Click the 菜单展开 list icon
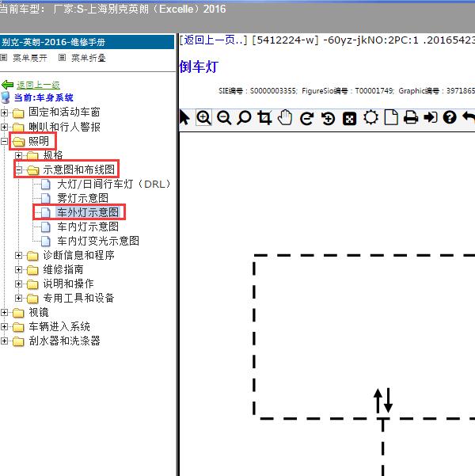 (4, 57)
